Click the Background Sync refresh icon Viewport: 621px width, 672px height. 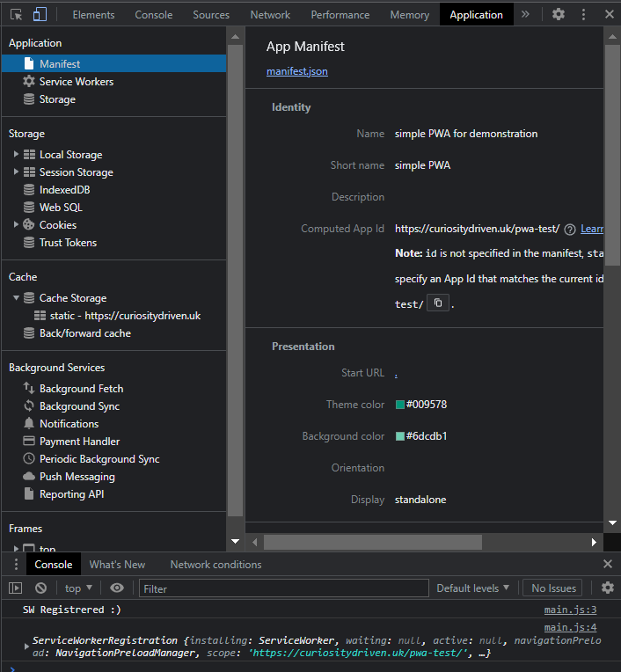click(29, 405)
